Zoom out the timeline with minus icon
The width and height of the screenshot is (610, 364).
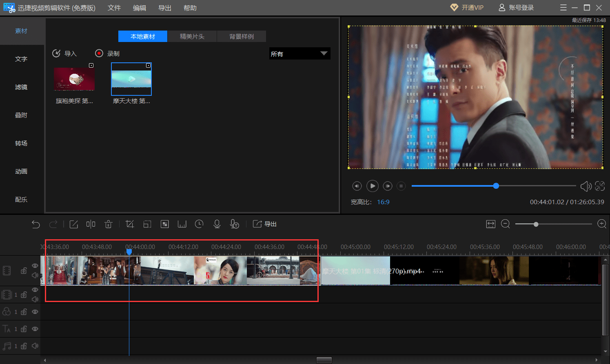tap(506, 224)
